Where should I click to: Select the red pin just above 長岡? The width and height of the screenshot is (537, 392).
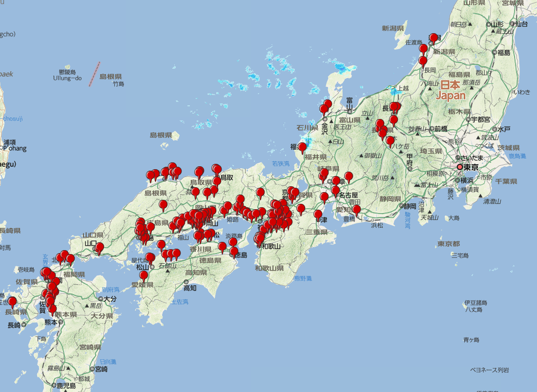pos(423,62)
